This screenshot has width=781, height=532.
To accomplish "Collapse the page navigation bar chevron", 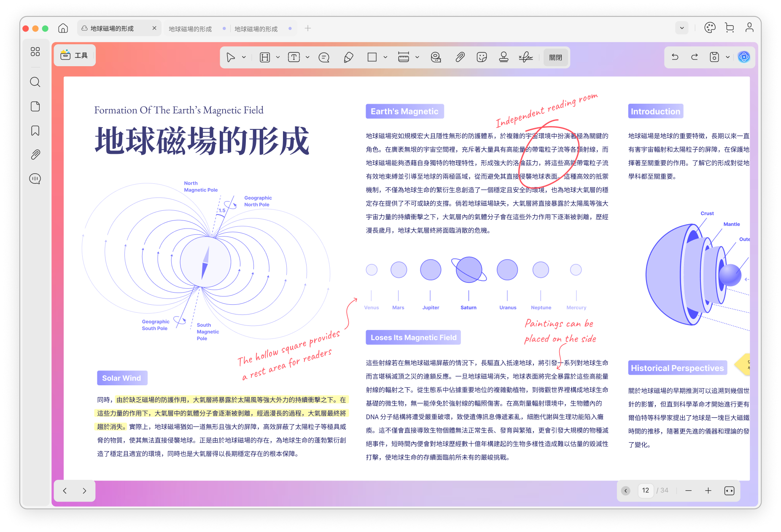I will pyautogui.click(x=626, y=491).
